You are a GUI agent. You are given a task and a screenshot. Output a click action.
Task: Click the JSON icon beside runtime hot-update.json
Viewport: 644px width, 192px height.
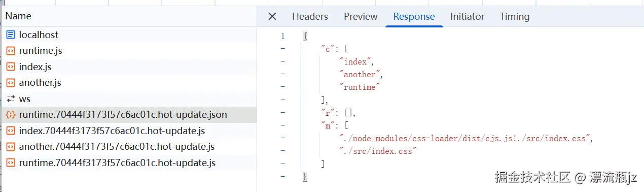11,115
